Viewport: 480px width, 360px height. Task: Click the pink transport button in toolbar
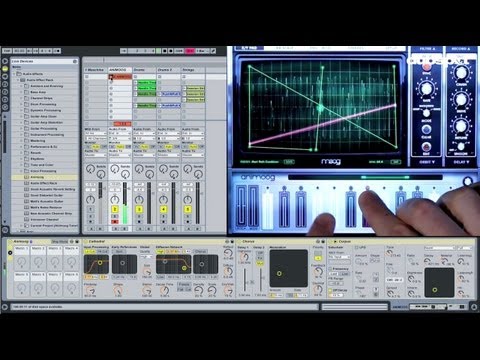(x=189, y=51)
